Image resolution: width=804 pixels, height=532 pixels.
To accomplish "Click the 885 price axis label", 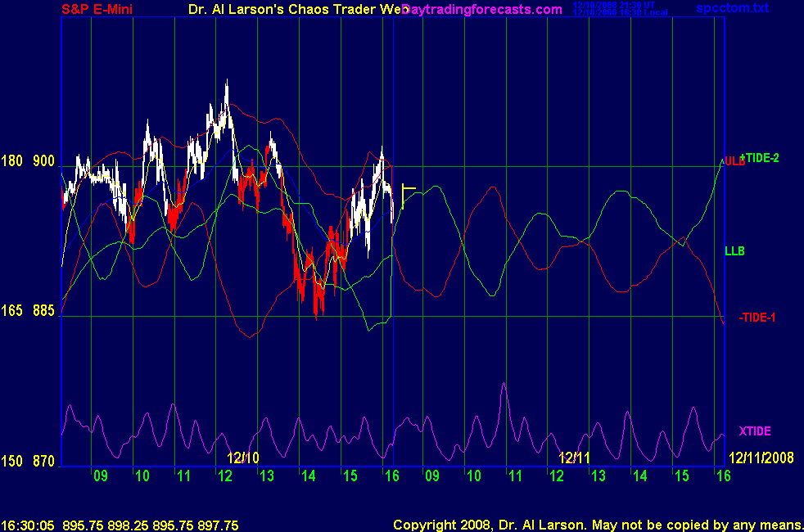I will [x=43, y=310].
